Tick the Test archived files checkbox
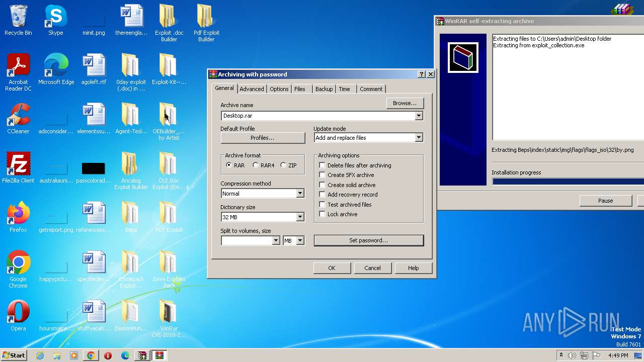 (322, 205)
